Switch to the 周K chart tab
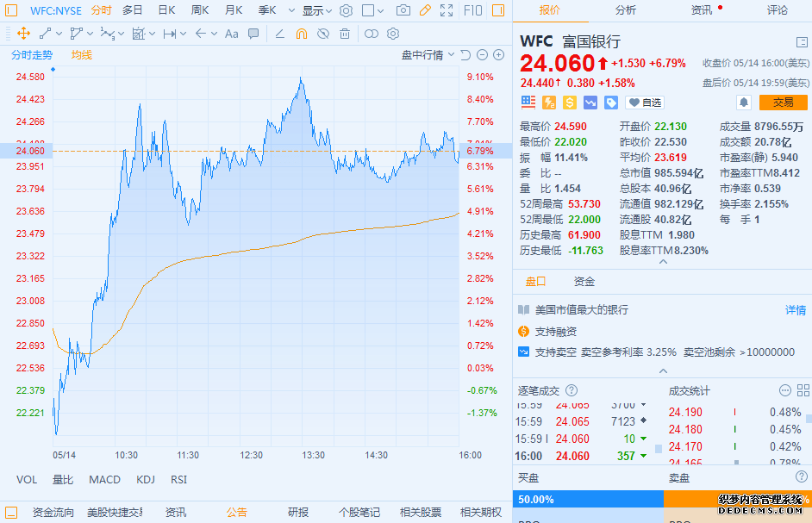 pos(200,10)
